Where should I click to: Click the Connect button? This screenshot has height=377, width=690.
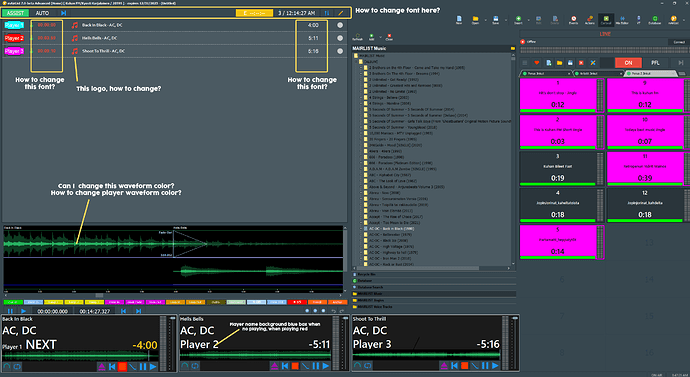tap(679, 42)
